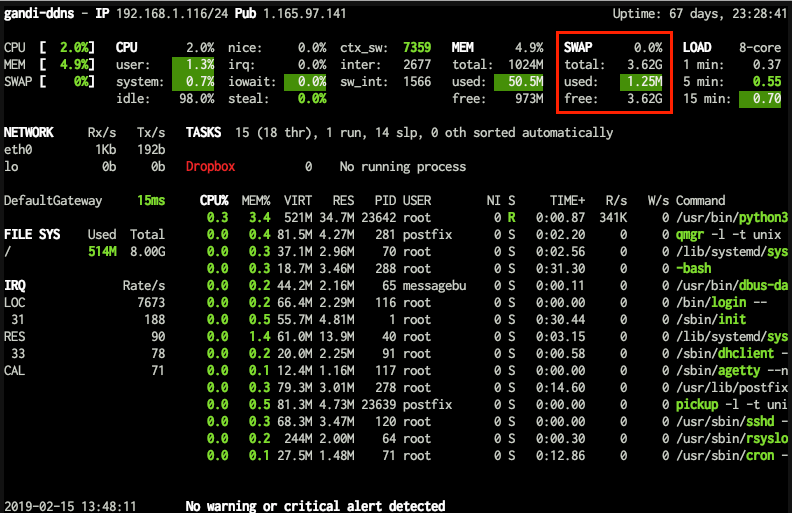
Task: Click the qmgr process command
Action: click(729, 235)
